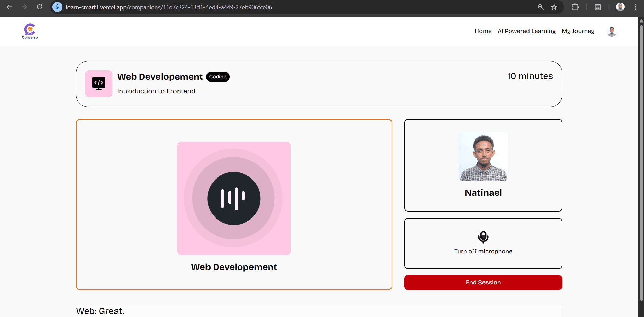Click the microphone icon in the address bar
Image resolution: width=644 pixels, height=317 pixels.
coord(57,7)
